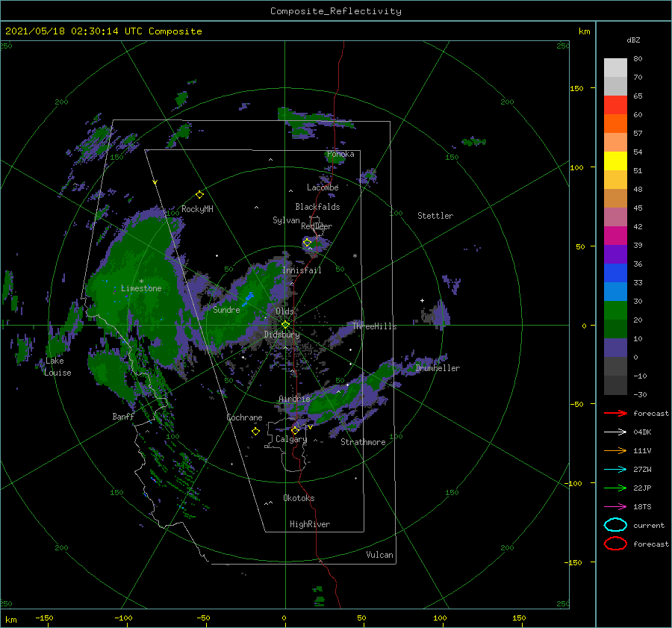Click the ThreeHills label
Viewport: 672px width, 628px height.
(375, 326)
